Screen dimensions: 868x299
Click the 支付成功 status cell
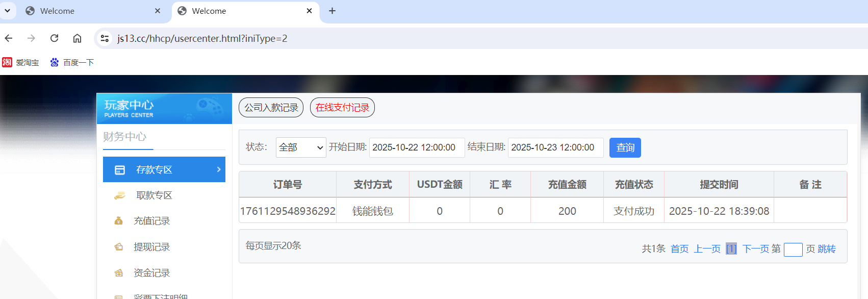coord(634,211)
